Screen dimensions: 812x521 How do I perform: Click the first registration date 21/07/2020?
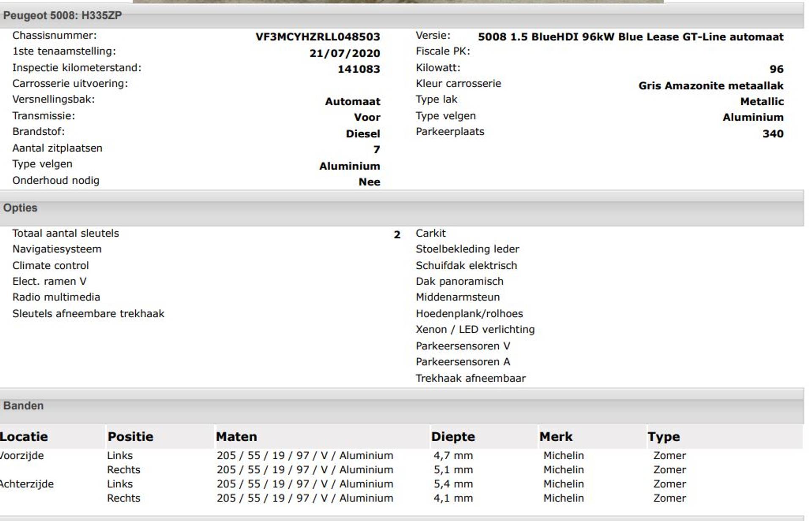click(345, 53)
